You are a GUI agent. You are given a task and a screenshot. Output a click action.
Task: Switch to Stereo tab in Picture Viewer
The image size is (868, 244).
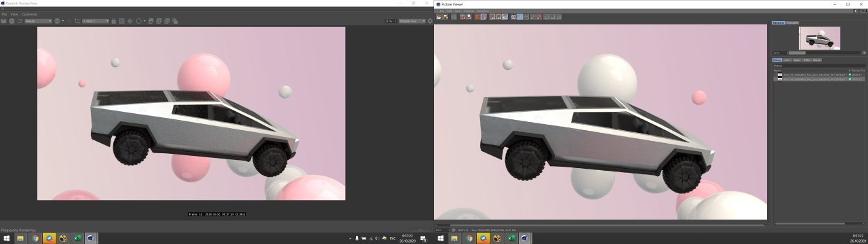[817, 60]
